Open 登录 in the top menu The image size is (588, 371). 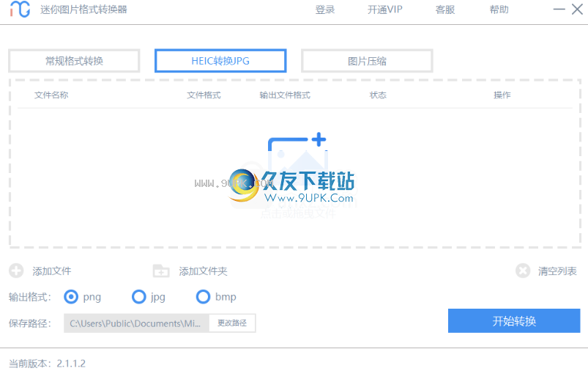324,10
